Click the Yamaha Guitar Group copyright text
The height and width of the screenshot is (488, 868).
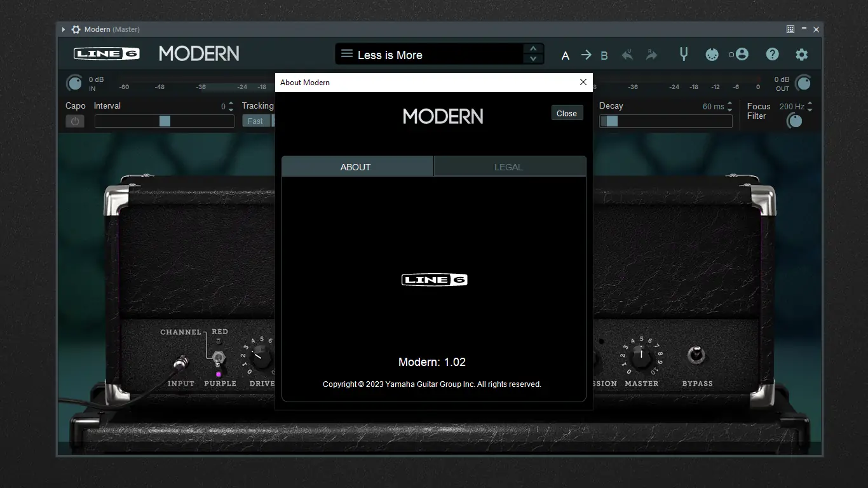[432, 384]
